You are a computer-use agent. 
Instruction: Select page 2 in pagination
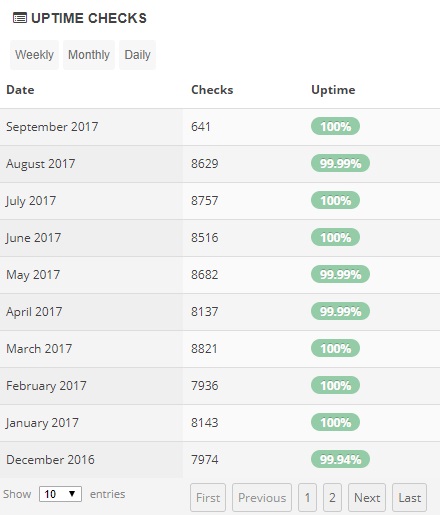pos(332,498)
